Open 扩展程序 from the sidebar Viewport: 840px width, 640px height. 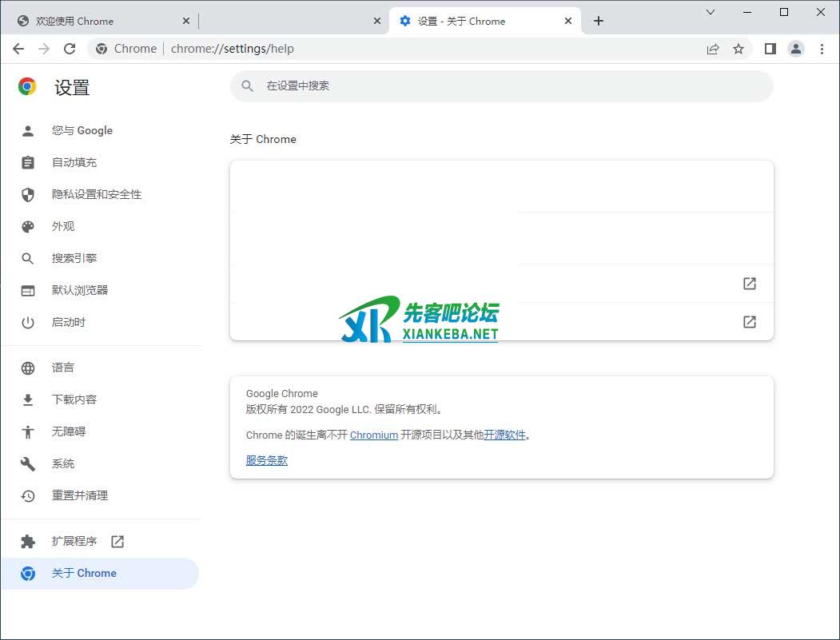74,541
